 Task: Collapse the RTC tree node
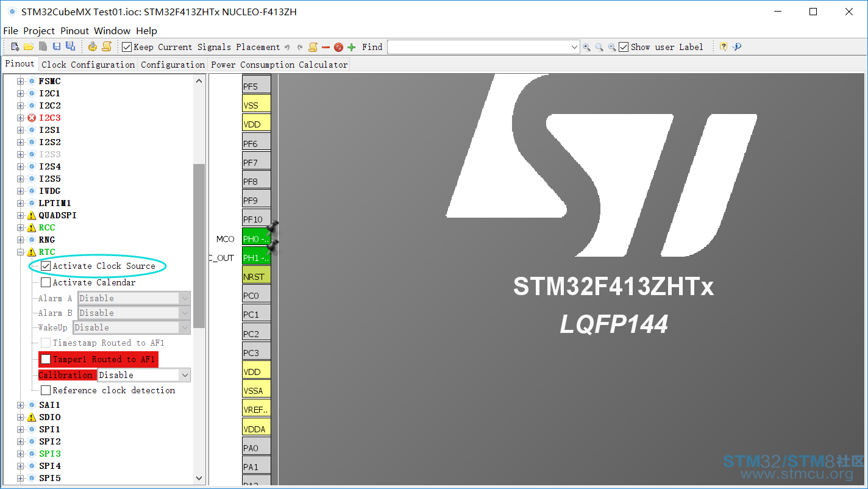pos(21,252)
